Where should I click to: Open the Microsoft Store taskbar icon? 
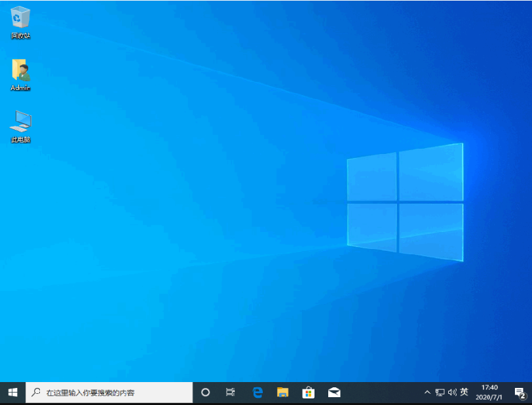(x=308, y=393)
